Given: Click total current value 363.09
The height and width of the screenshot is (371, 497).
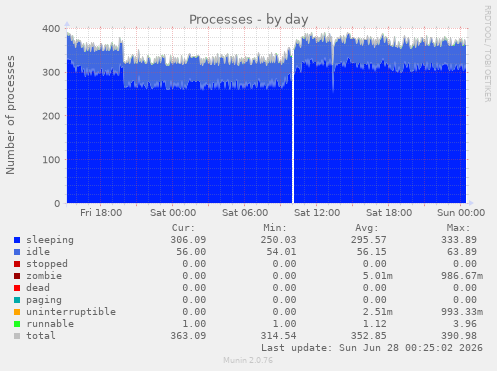Looking at the screenshot, I should (x=188, y=336).
